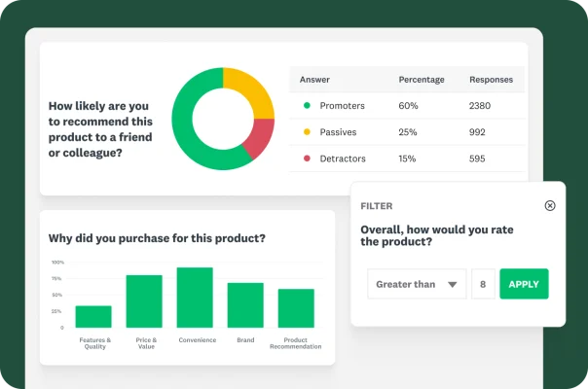Click 'Overall, how would you rate the product?' question
The height and width of the screenshot is (389, 588).
click(x=437, y=235)
